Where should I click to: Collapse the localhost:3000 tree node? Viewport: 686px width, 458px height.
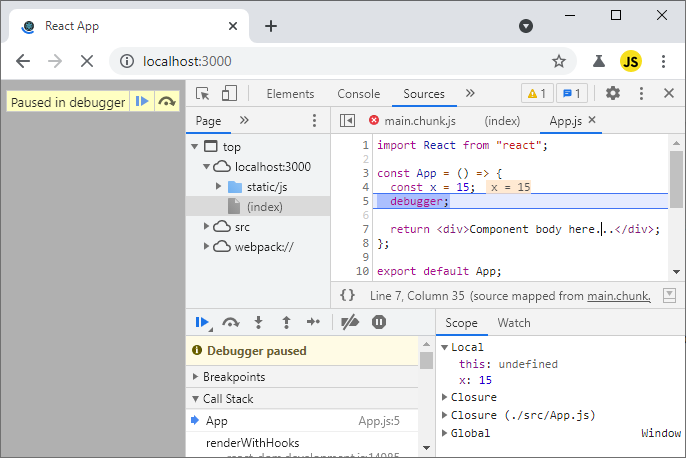206,167
